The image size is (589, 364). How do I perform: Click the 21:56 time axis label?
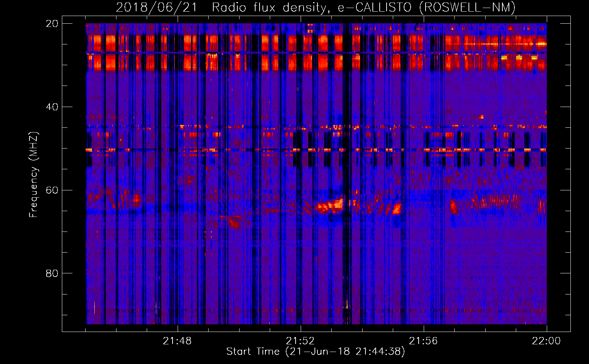423,341
